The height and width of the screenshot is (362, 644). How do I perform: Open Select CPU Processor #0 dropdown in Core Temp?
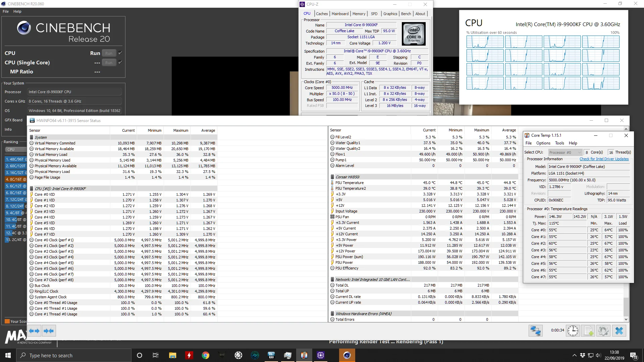pos(565,153)
